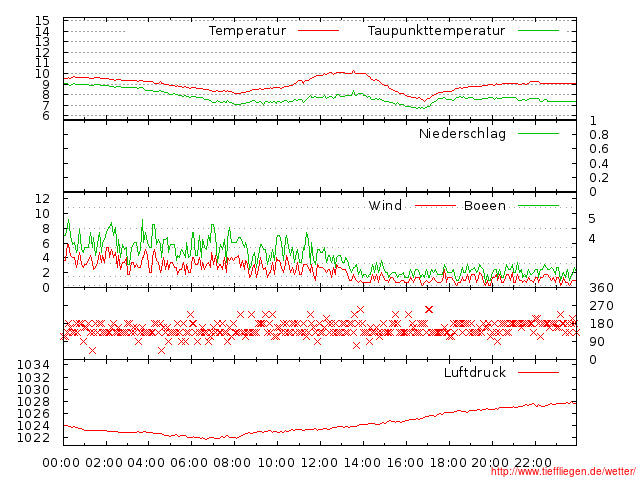Click the '0.4' precipitation axis label
The image size is (640, 480).
(599, 164)
